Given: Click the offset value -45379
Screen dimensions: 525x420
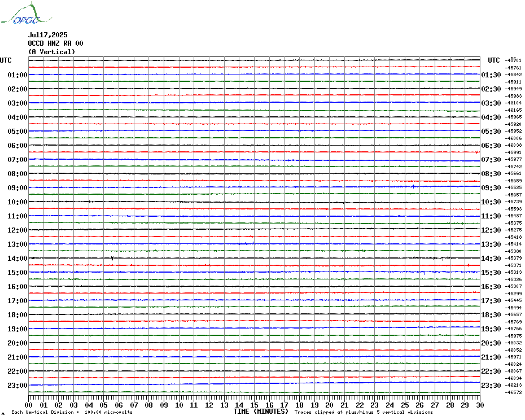Looking at the screenshot, I should click(x=513, y=258).
